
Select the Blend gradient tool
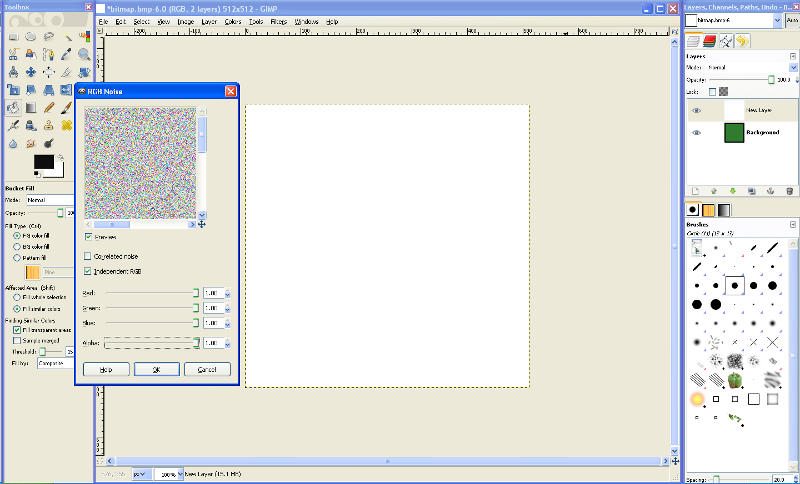31,108
